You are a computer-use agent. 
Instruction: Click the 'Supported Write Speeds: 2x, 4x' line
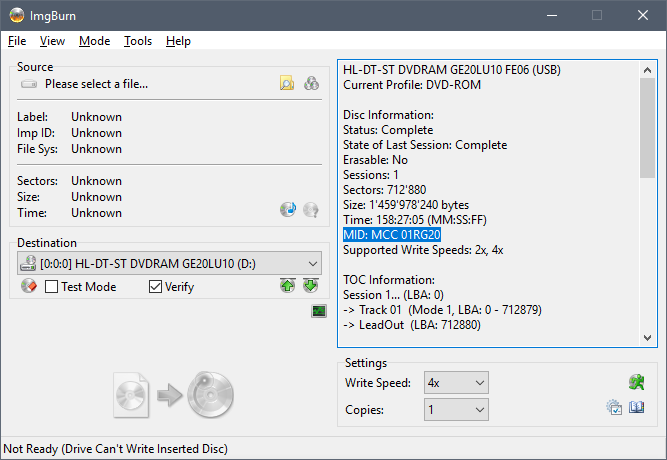pos(423,250)
